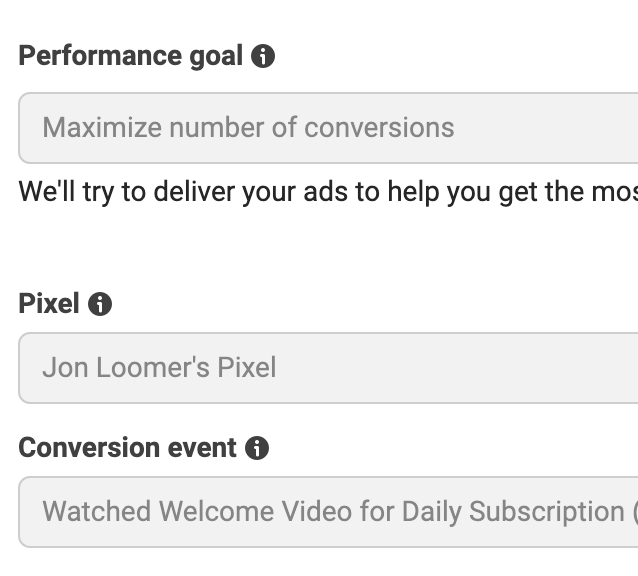Select the Performance goal heading label

click(x=131, y=56)
